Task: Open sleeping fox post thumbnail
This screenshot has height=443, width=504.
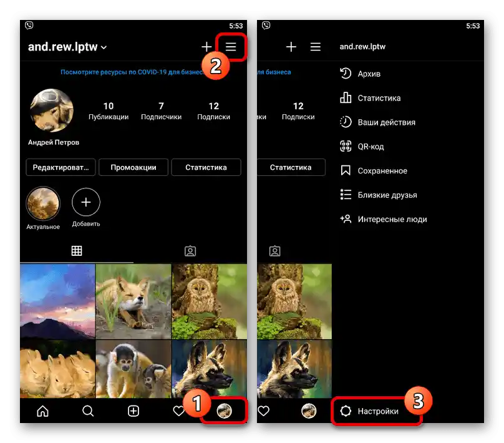Action: (133, 301)
